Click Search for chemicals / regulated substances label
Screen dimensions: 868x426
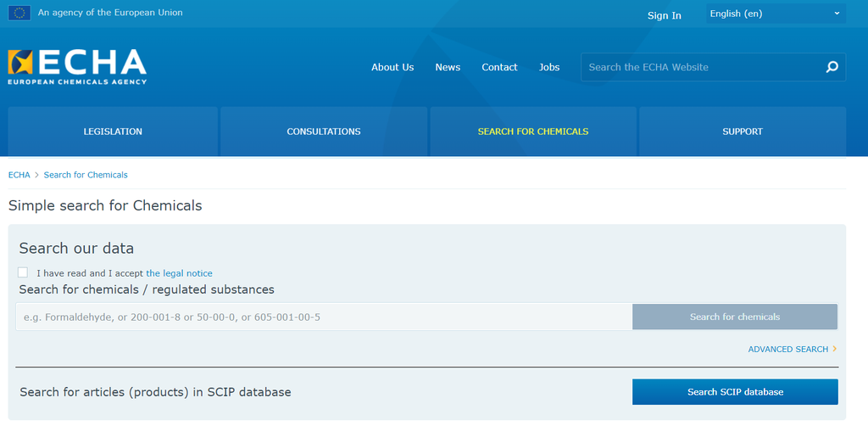(x=147, y=289)
